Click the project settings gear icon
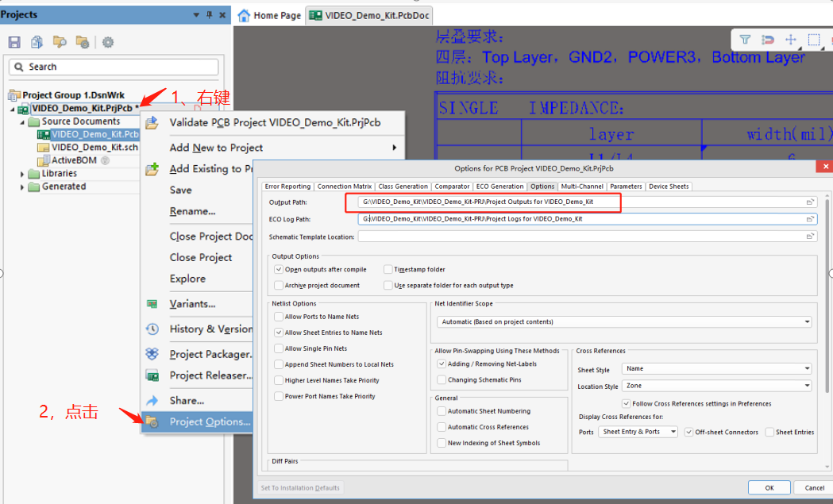Viewport: 833px width, 504px height. [x=108, y=42]
